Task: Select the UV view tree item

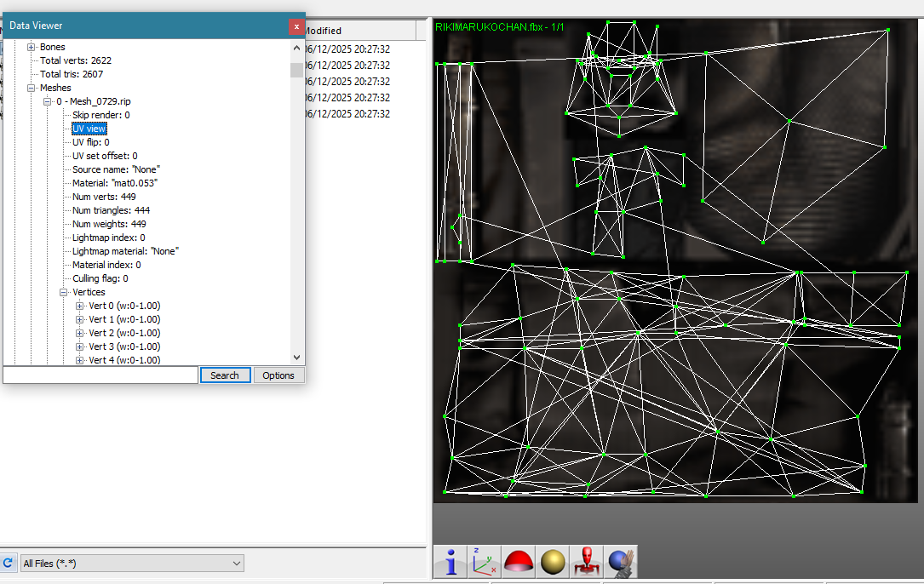Action: pos(89,129)
